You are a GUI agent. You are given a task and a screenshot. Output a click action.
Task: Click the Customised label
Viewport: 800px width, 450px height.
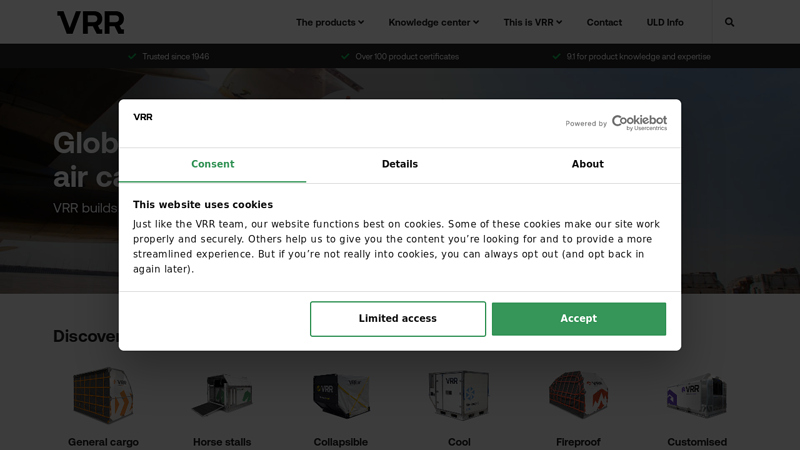(x=697, y=442)
